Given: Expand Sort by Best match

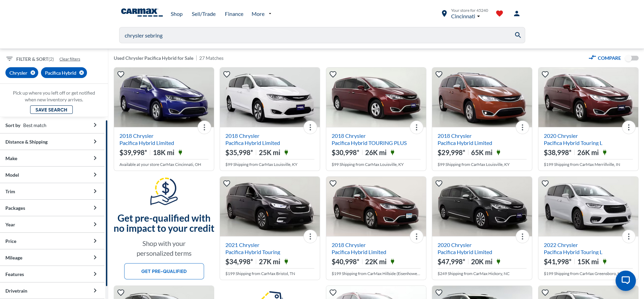Looking at the screenshot, I should 51,125.
